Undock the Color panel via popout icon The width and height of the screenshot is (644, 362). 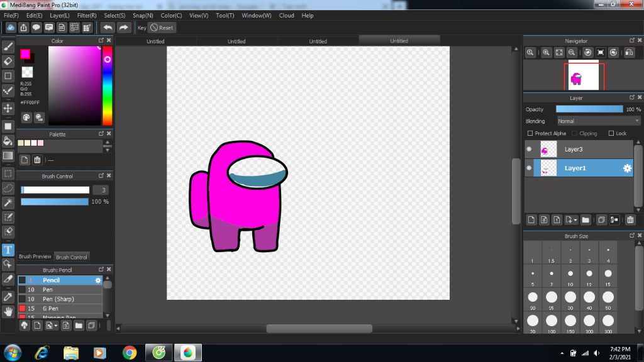[x=101, y=40]
